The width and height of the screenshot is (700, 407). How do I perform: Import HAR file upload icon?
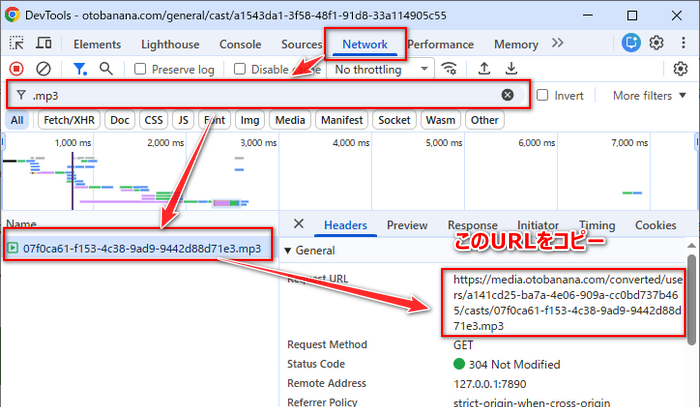(484, 69)
